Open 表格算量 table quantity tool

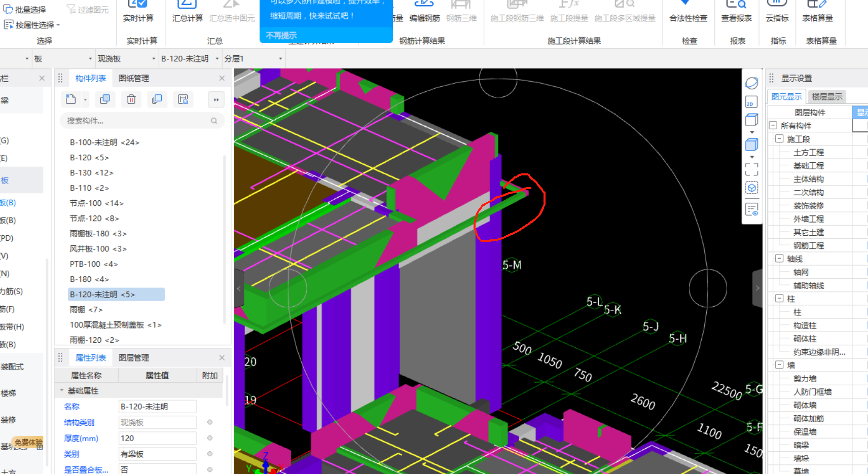coord(817,11)
